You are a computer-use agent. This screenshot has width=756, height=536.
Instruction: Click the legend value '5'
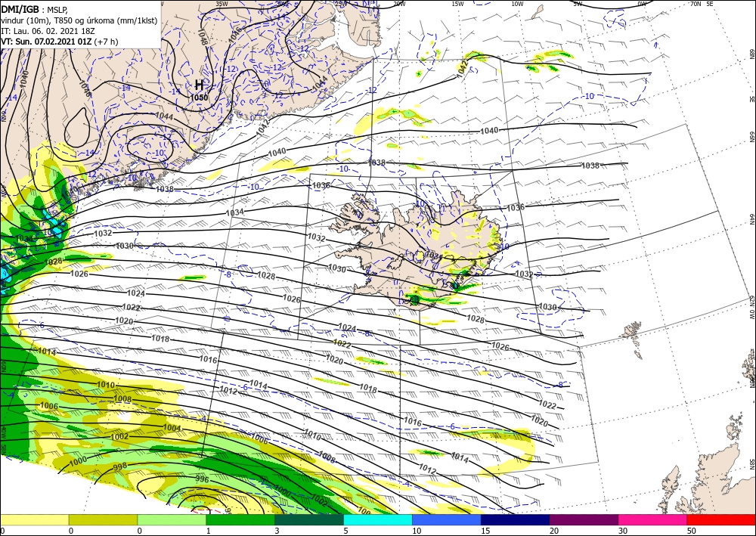[x=345, y=531]
